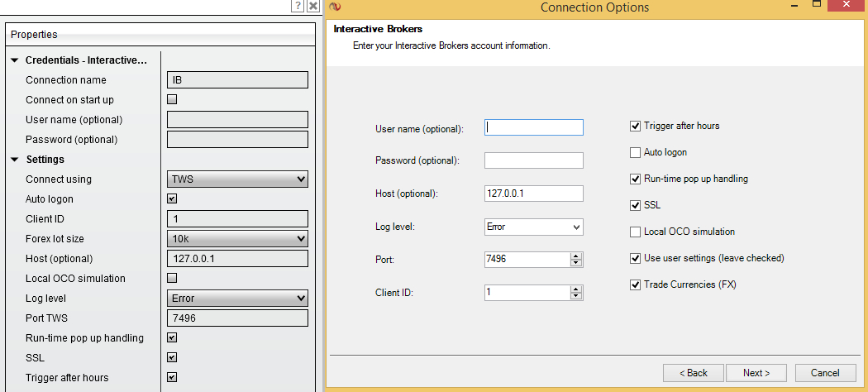Enable Local OCO simulation in wizard
868x392 pixels.
(x=635, y=232)
